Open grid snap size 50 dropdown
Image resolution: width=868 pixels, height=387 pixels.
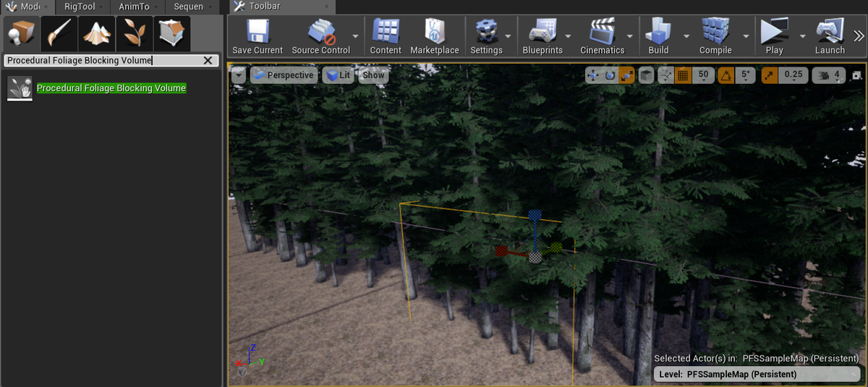click(x=703, y=75)
